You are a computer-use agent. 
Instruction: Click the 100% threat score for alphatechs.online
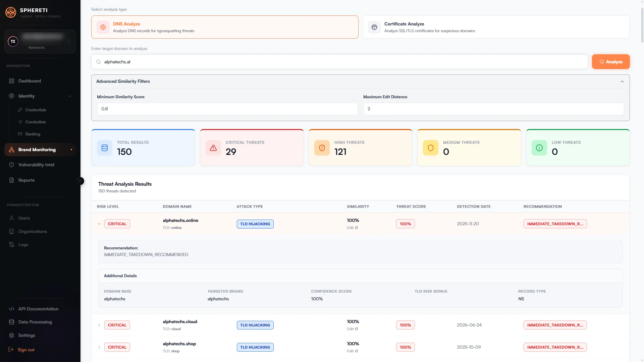pos(405,224)
